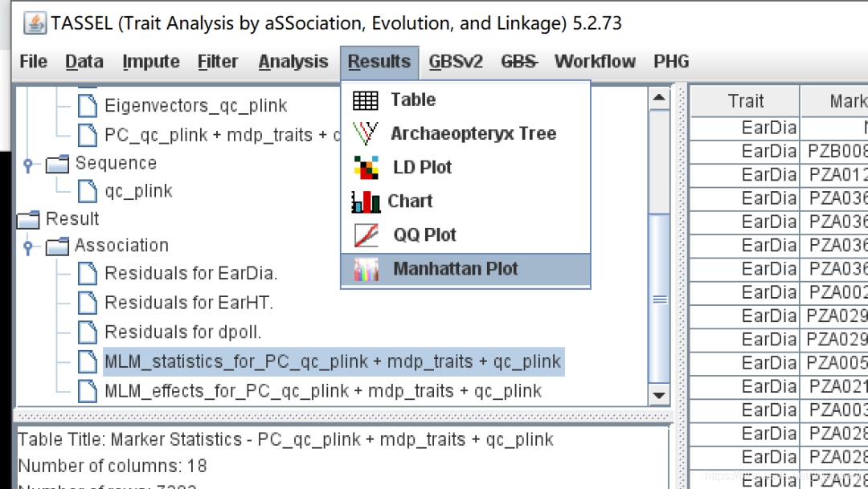
Task: Click MLM_statistics file icon
Action: tap(88, 362)
